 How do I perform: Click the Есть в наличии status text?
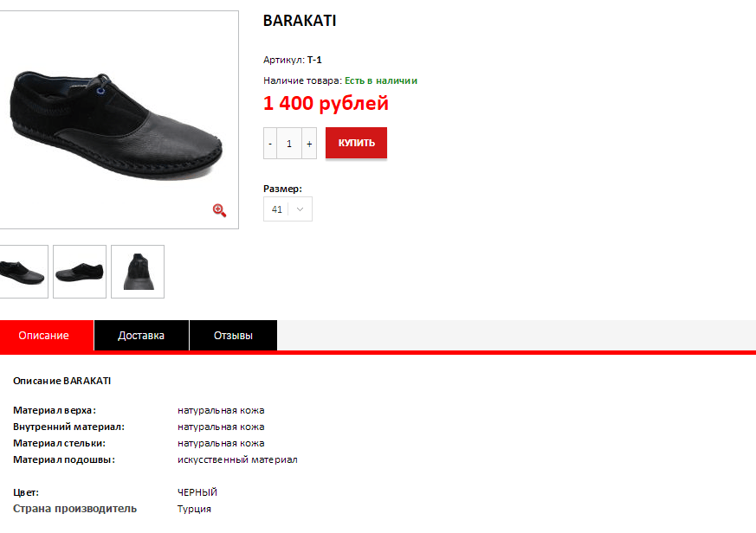pyautogui.click(x=381, y=80)
